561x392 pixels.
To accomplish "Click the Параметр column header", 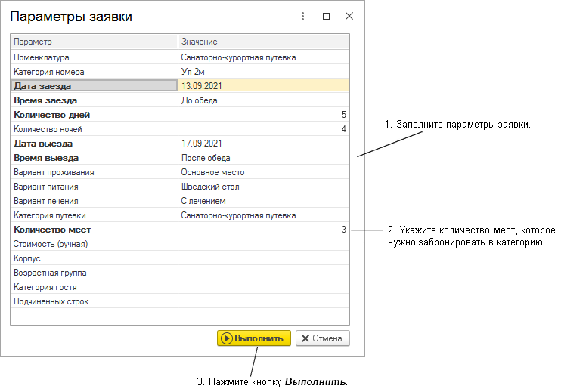I will coord(94,41).
